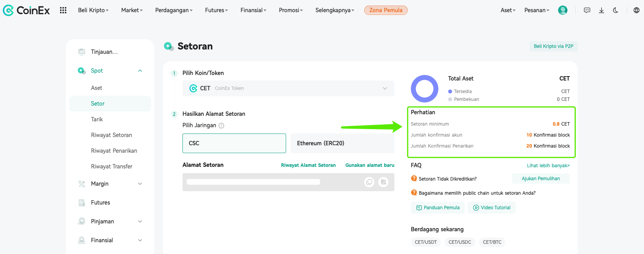Open Riwayat Penarikan in sidebar
Image resolution: width=644 pixels, height=254 pixels.
point(114,151)
